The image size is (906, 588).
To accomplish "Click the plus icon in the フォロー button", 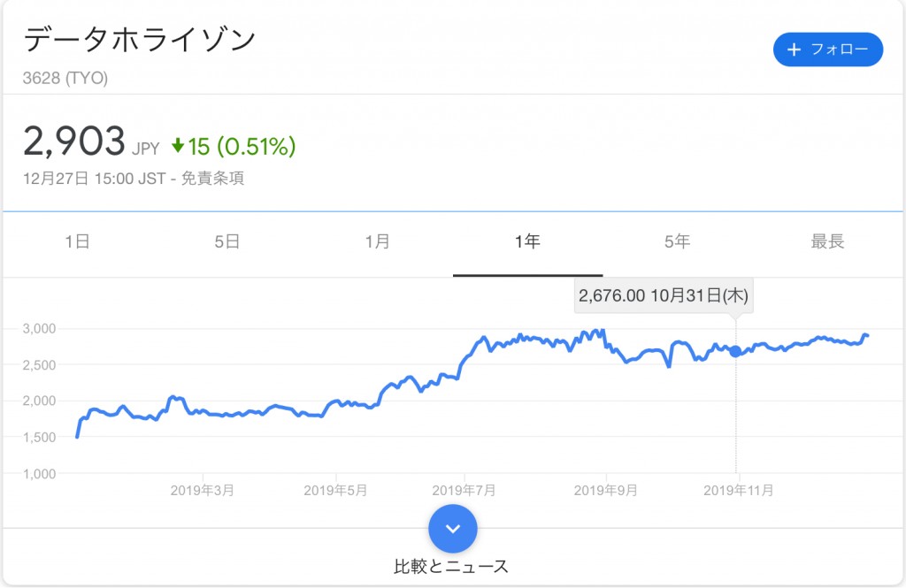I will click(794, 50).
